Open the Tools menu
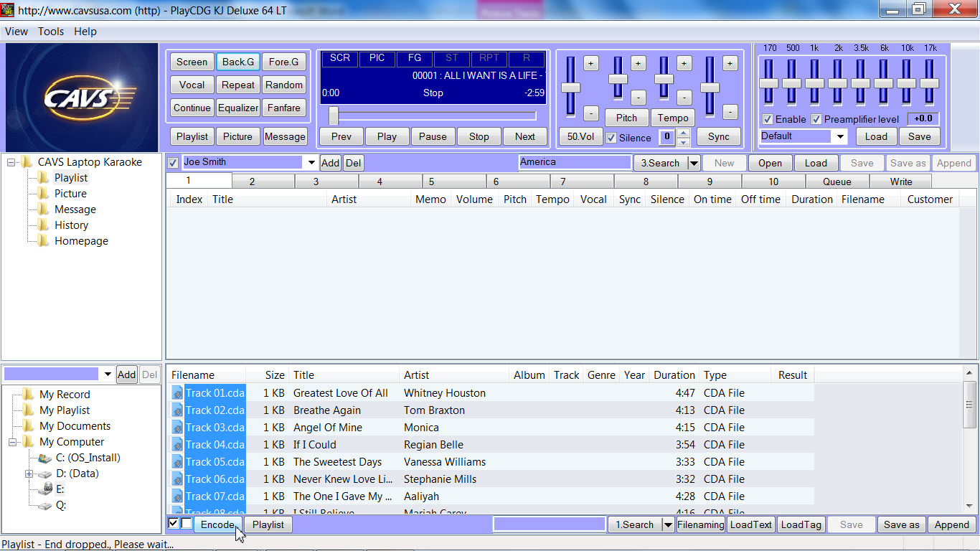 click(51, 32)
